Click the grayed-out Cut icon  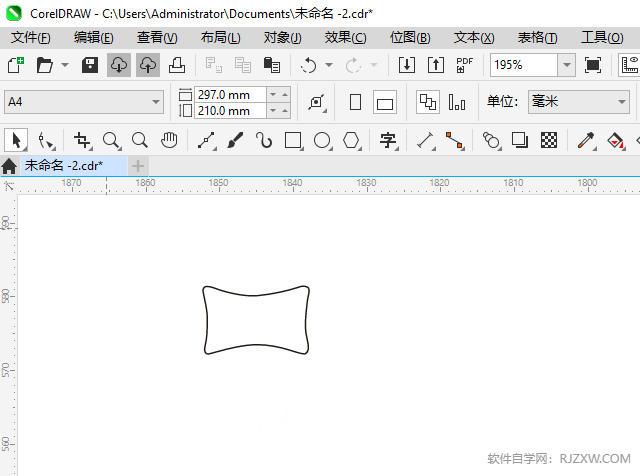213,65
